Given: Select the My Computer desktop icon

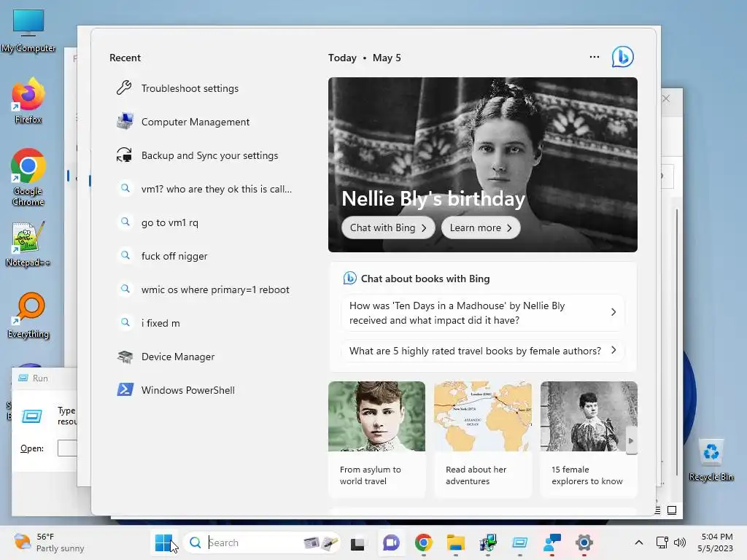Looking at the screenshot, I should [x=28, y=31].
